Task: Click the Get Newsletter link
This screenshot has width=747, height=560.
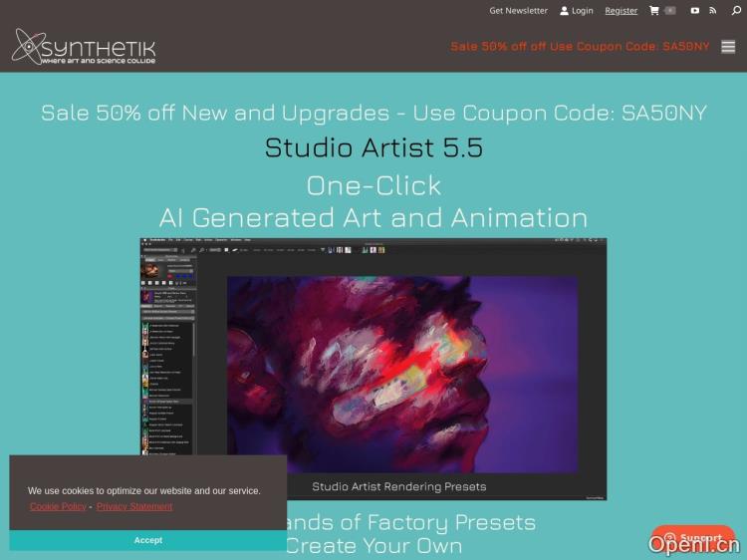Action: (x=518, y=11)
